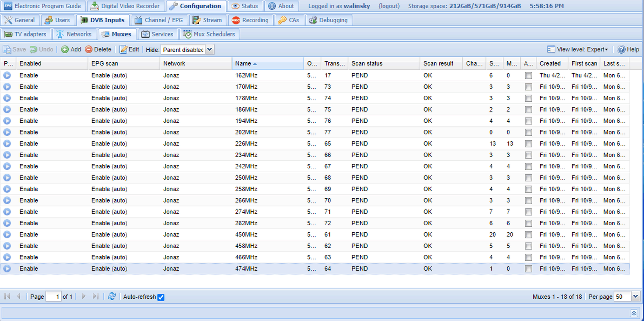Play the 162MHz mux

click(x=7, y=75)
